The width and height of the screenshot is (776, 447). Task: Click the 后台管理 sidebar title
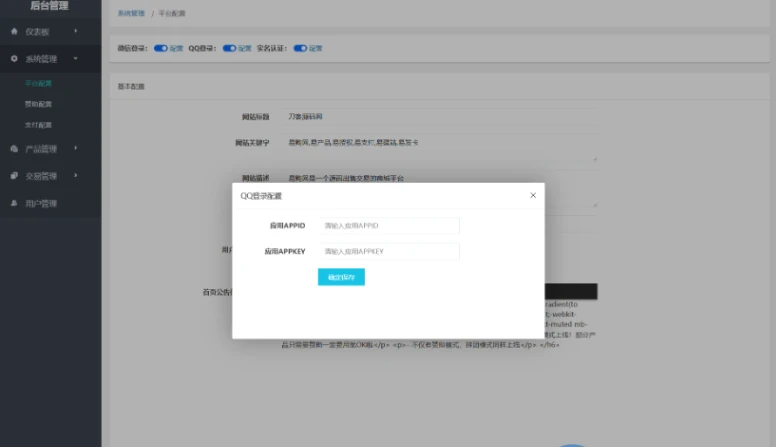49,6
